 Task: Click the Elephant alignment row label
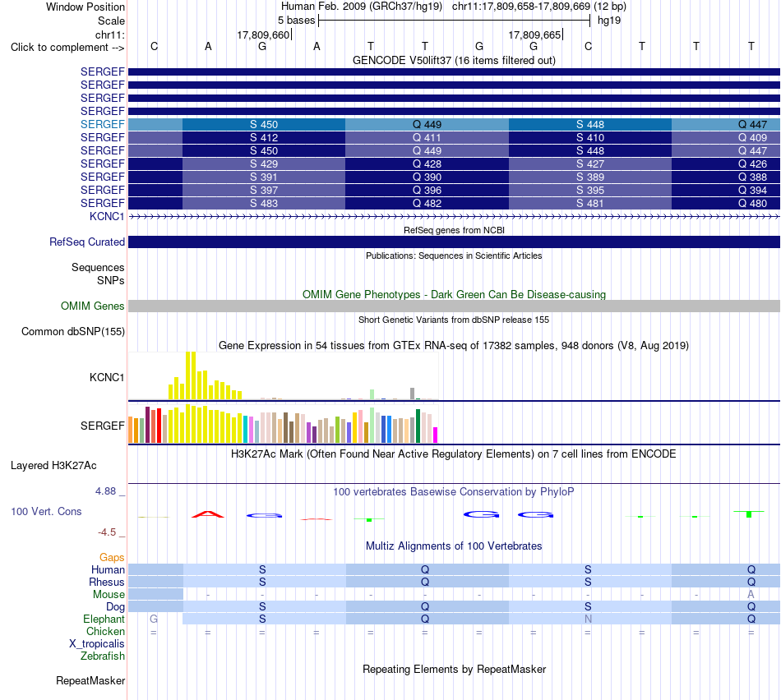(104, 619)
